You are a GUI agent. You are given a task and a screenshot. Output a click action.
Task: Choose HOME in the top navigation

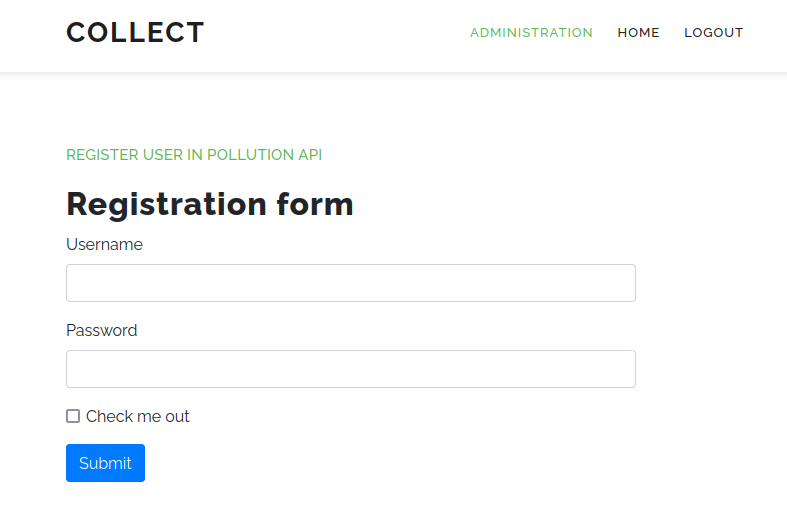click(x=638, y=33)
